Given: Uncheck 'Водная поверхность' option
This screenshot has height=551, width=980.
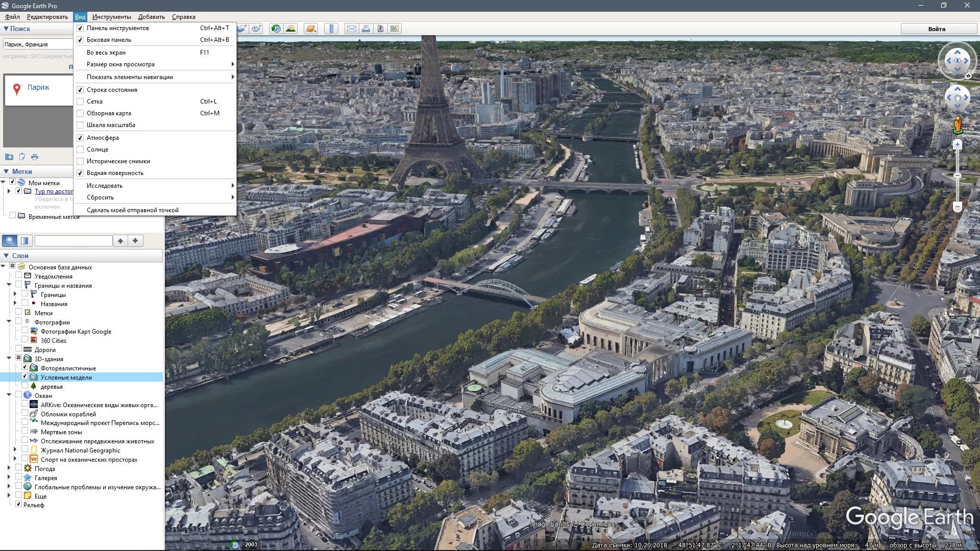Looking at the screenshot, I should [80, 173].
